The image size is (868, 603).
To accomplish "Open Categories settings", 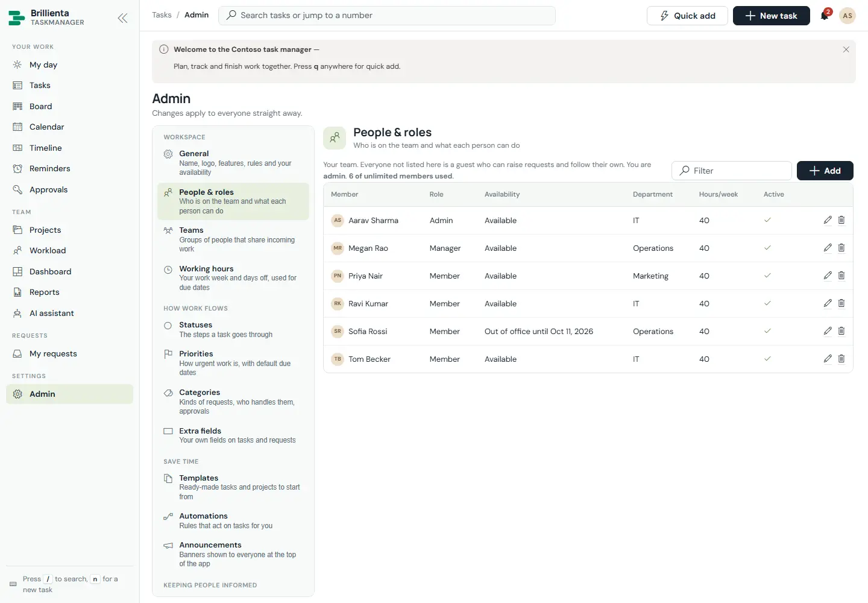I will pos(233,402).
